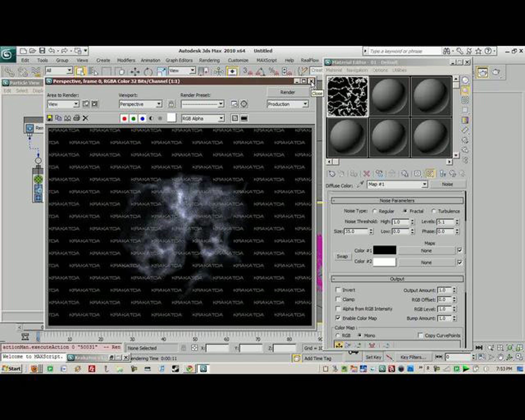Open the Modifiers menu

click(126, 60)
